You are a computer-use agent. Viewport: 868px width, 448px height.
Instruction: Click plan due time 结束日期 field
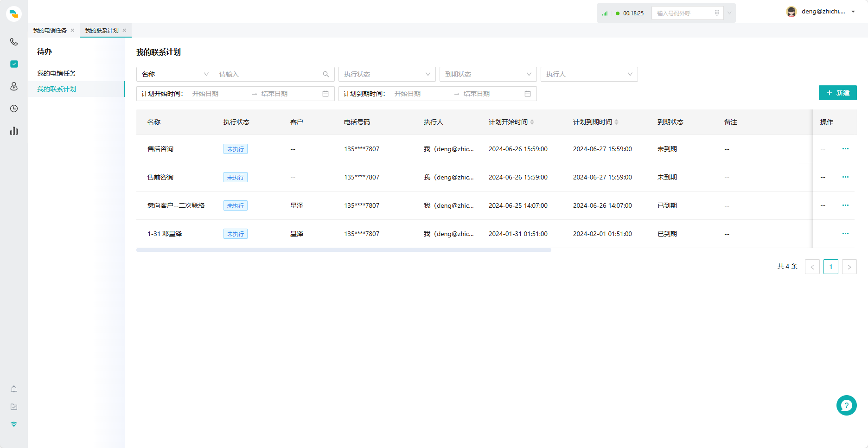(490, 94)
